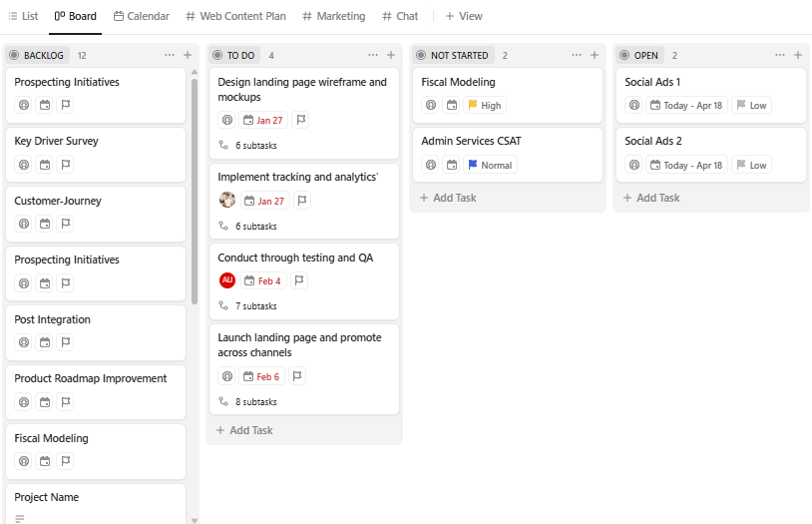Switch to the List view tab
The width and height of the screenshot is (812, 524).
coord(23,16)
